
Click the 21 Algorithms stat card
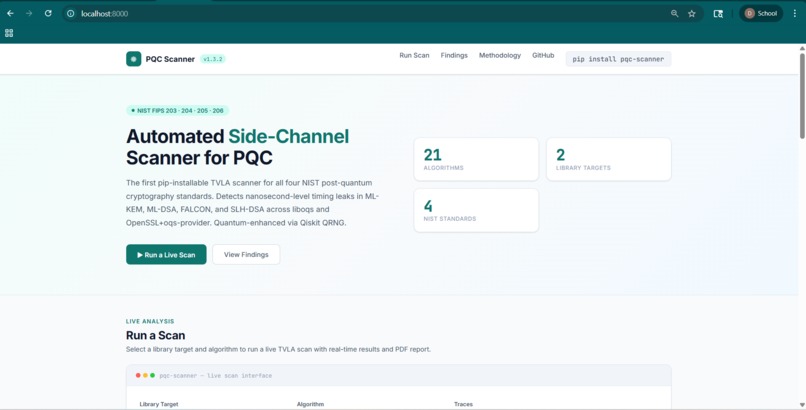click(476, 159)
